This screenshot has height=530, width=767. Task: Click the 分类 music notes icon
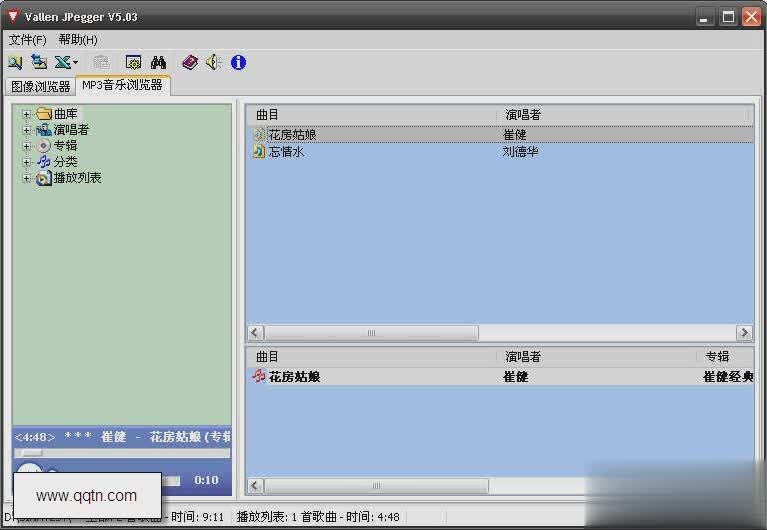point(44,161)
